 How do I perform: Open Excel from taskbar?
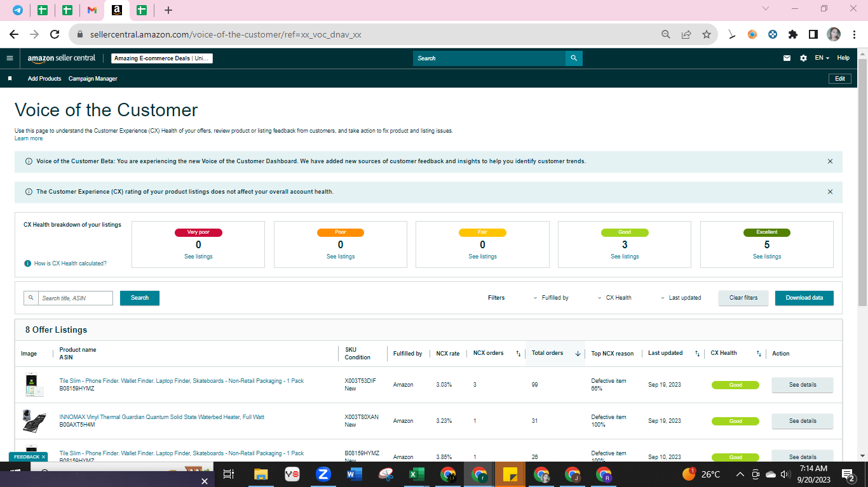click(417, 474)
